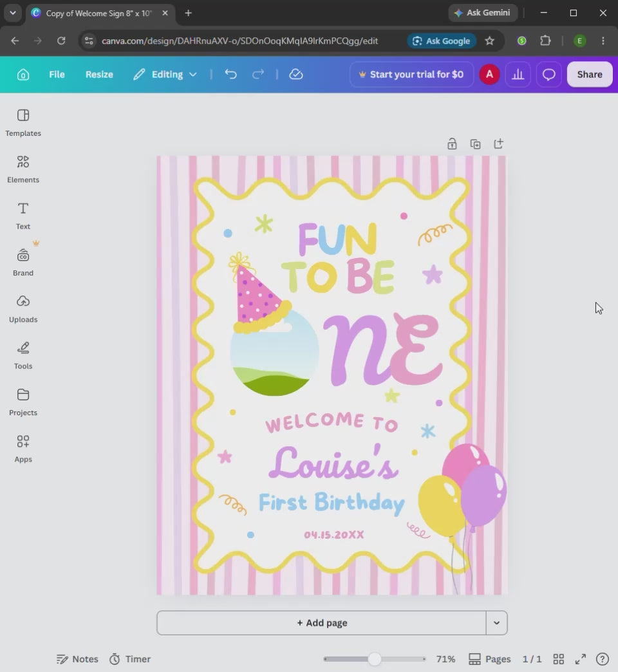Image resolution: width=618 pixels, height=672 pixels.
Task: Click Start your trial for $0
Action: tap(411, 75)
